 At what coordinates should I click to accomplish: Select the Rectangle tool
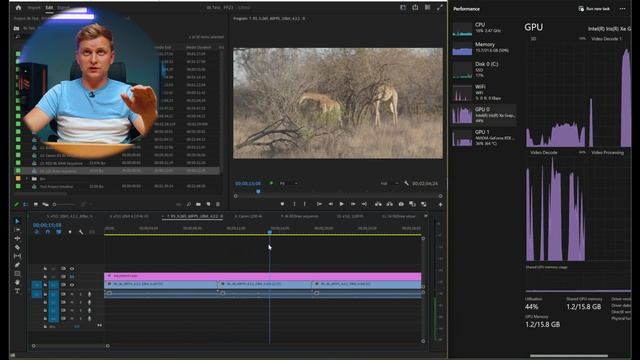click(17, 273)
